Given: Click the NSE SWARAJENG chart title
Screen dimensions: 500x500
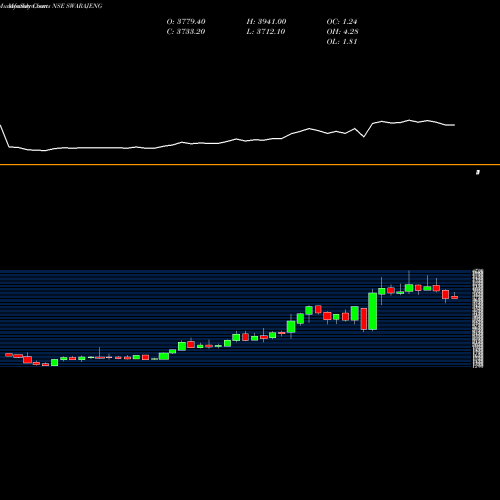Looking at the screenshot, I should 77,6.
